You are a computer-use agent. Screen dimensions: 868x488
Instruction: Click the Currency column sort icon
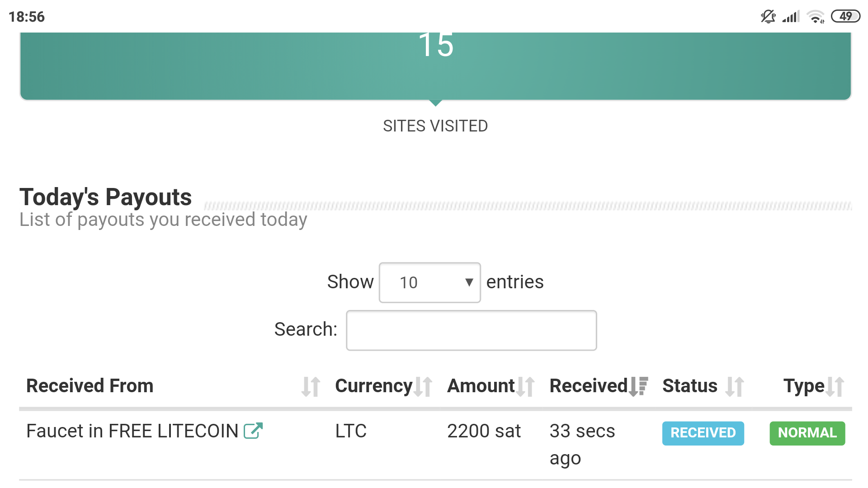[x=423, y=387]
